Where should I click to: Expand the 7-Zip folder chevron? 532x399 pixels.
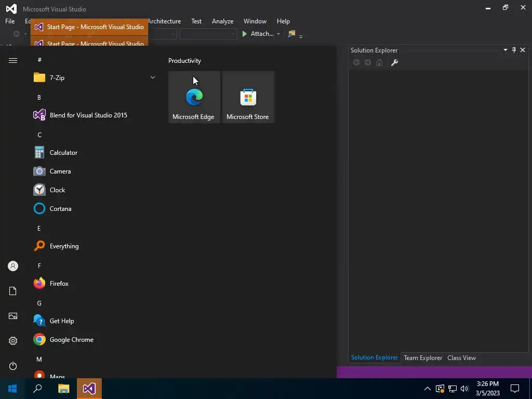(153, 77)
